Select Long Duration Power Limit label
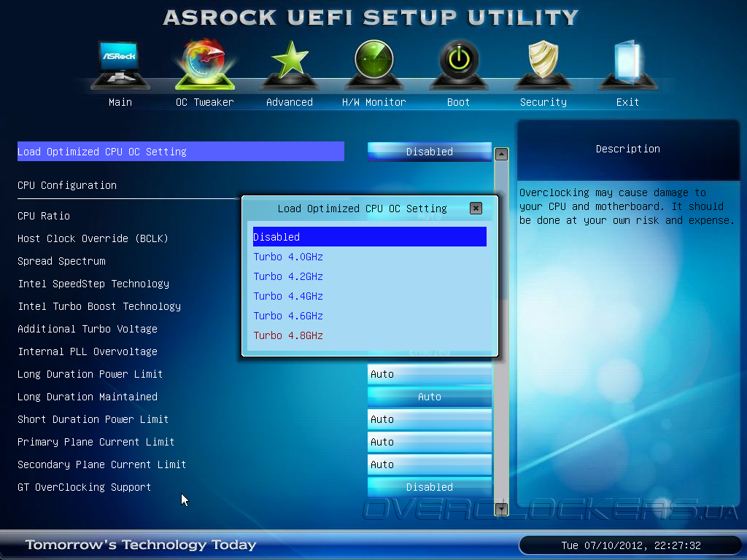Screen dimensions: 747x560 click(90, 374)
